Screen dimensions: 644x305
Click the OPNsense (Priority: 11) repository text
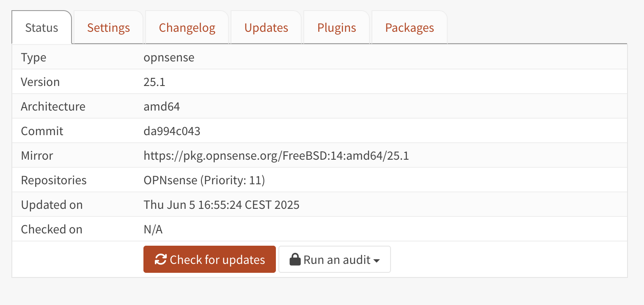pyautogui.click(x=204, y=180)
